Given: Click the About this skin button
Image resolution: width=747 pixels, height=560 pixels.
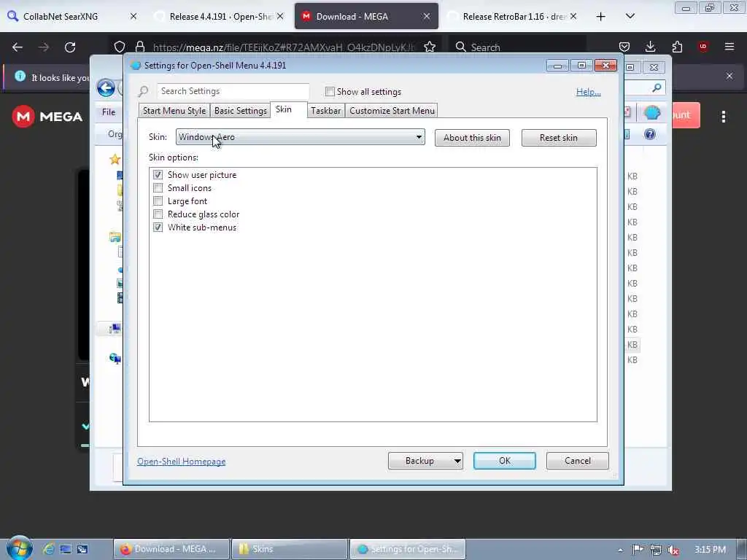Looking at the screenshot, I should pyautogui.click(x=472, y=138).
